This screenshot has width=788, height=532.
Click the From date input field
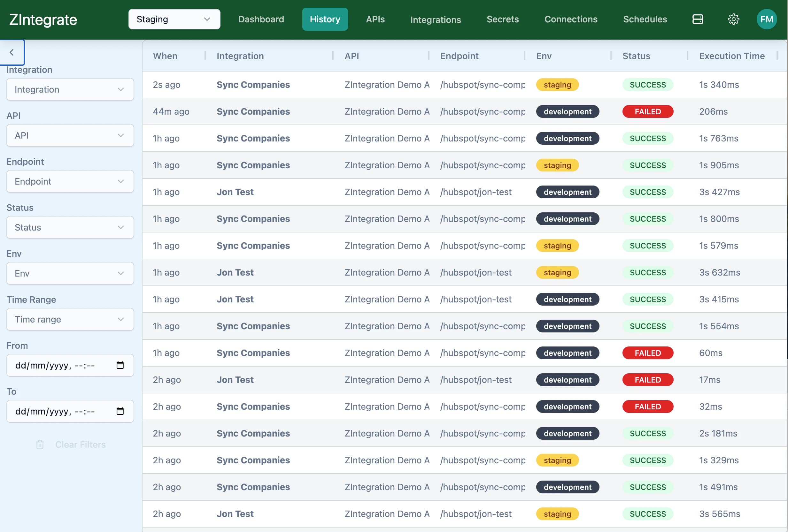pyautogui.click(x=61, y=365)
